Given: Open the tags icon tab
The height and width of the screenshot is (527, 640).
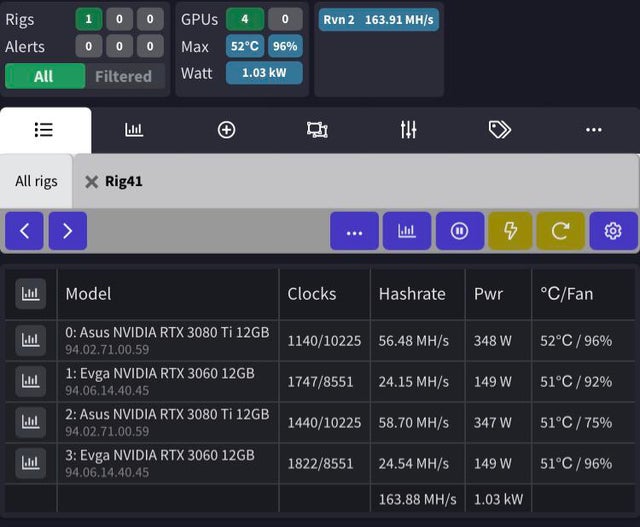Looking at the screenshot, I should click(x=500, y=130).
